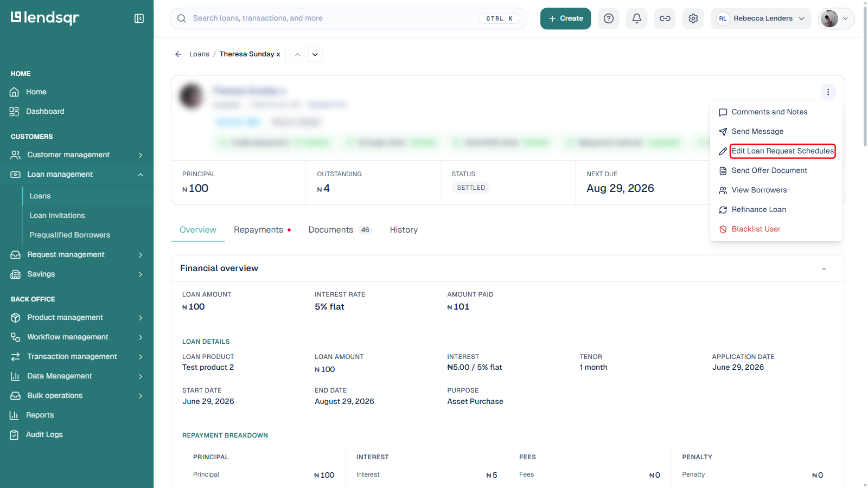Click the back arrow next to Loans breadcrumb

pos(178,54)
